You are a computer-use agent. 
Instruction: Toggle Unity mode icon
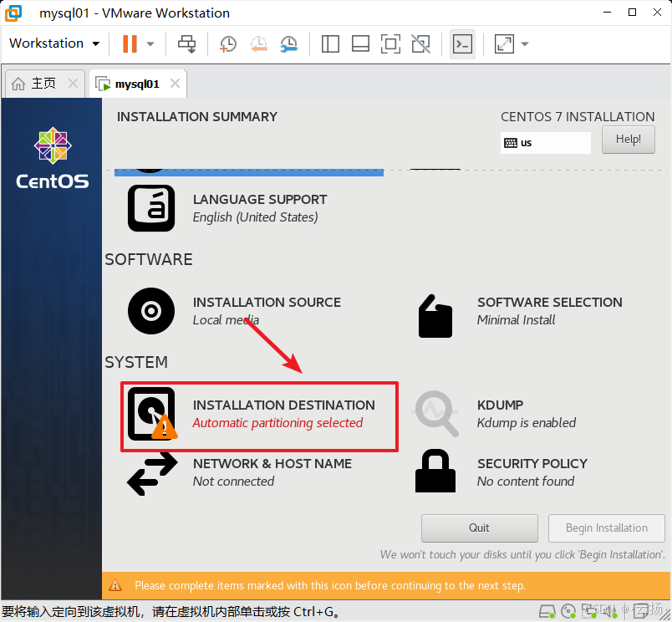[x=421, y=43]
